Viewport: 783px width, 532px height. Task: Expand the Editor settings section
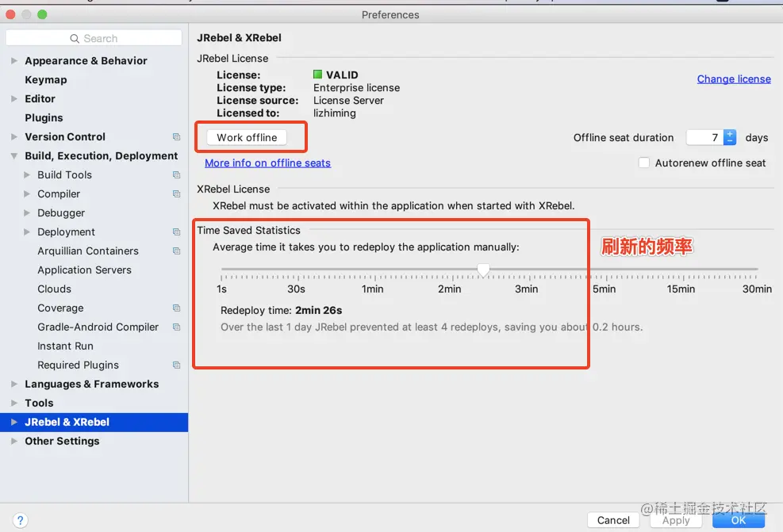[14, 98]
